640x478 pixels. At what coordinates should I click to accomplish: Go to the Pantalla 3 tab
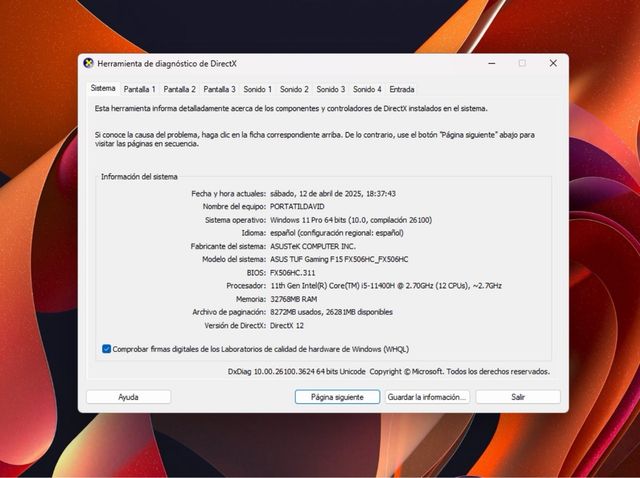(219, 89)
